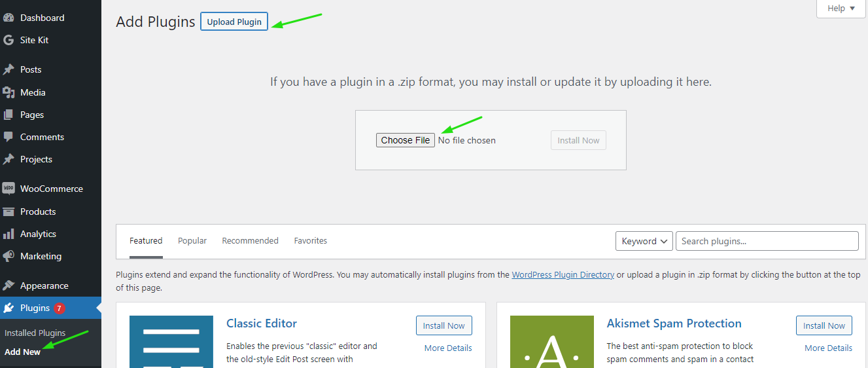Image resolution: width=868 pixels, height=368 pixels.
Task: Switch to the Popular tab
Action: pyautogui.click(x=192, y=241)
